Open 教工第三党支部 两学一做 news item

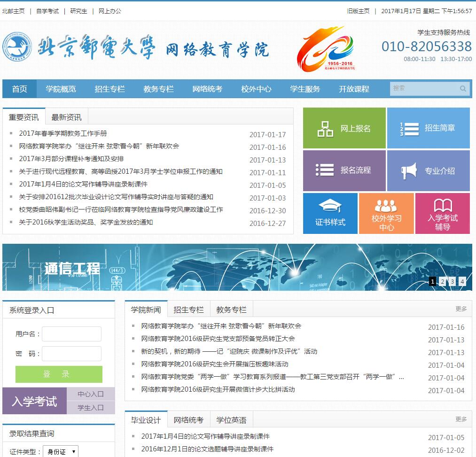[273, 377]
